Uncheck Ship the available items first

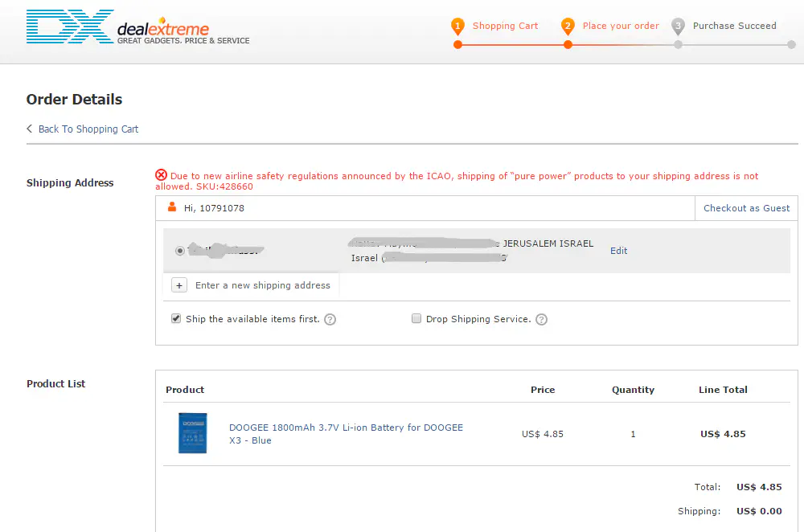coord(176,319)
